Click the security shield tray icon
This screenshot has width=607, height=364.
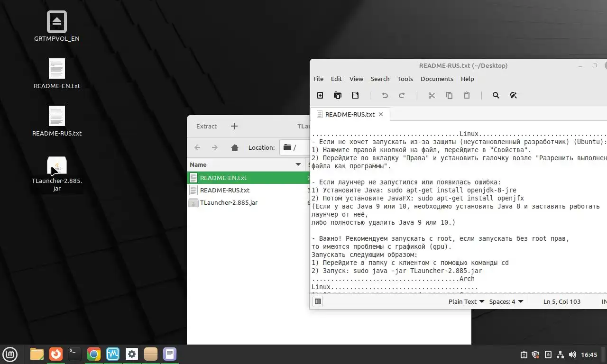[x=535, y=355]
